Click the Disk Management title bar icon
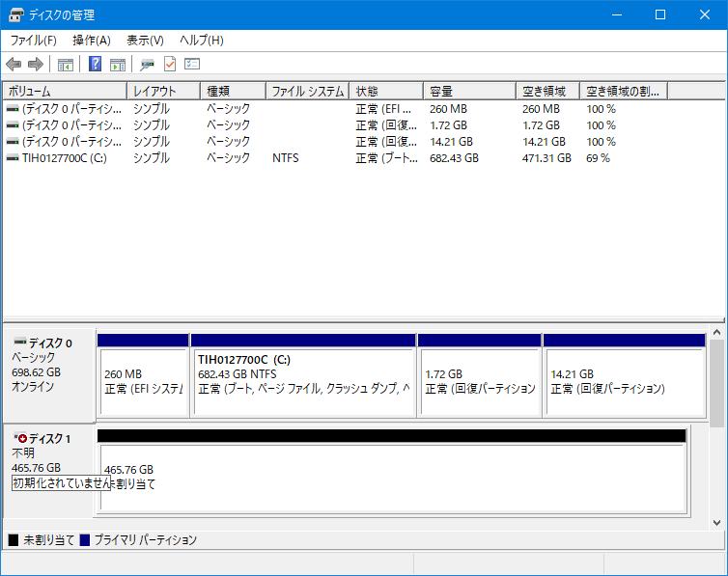 pos(16,14)
